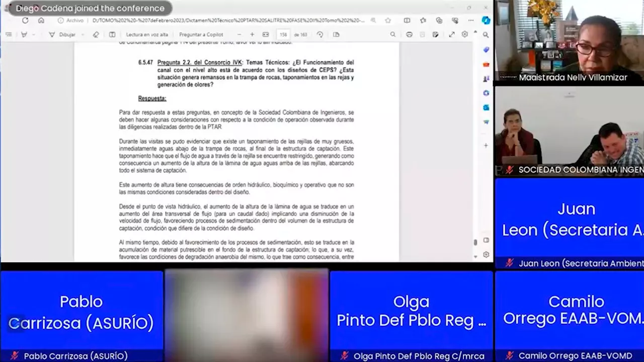Add this page to favorites star
644x362 pixels.
pyautogui.click(x=388, y=21)
